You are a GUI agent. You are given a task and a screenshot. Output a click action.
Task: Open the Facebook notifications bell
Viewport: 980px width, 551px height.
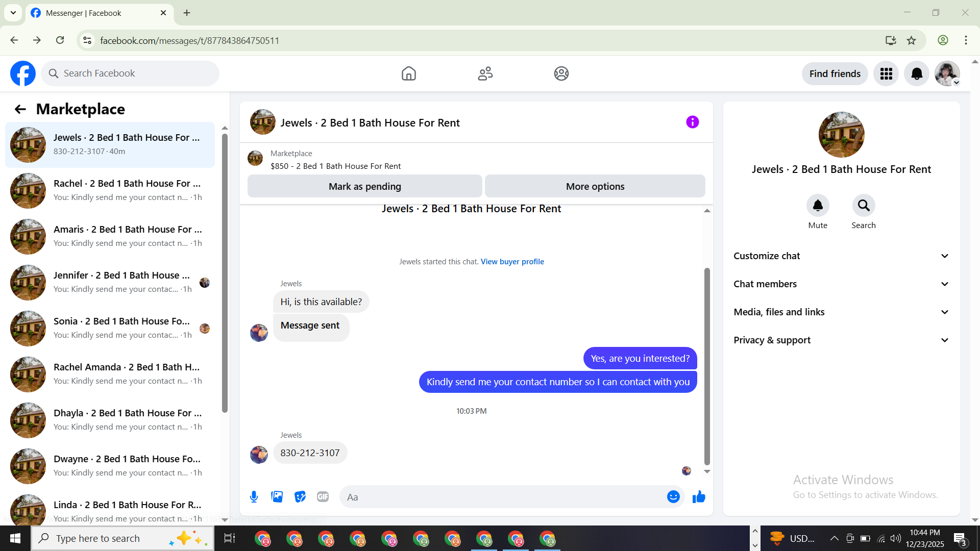pos(916,74)
